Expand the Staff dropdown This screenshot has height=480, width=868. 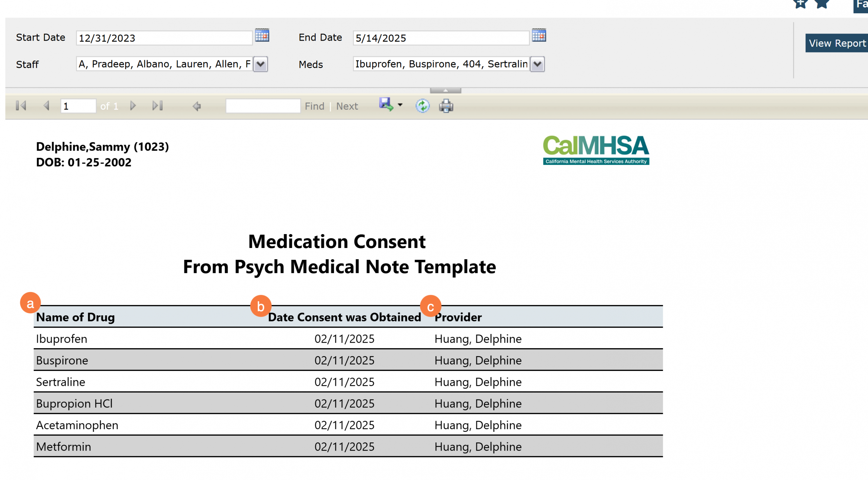(x=260, y=64)
